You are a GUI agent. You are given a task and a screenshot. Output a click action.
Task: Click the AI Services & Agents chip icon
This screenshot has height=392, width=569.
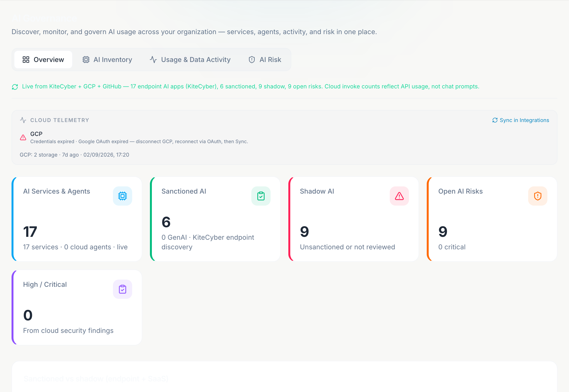coord(123,196)
